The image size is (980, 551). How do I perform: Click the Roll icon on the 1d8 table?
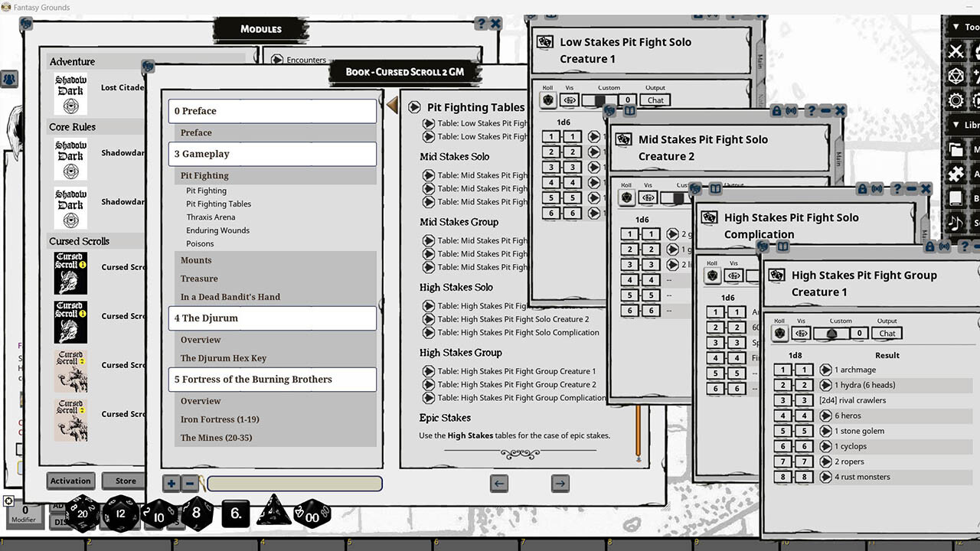780,333
